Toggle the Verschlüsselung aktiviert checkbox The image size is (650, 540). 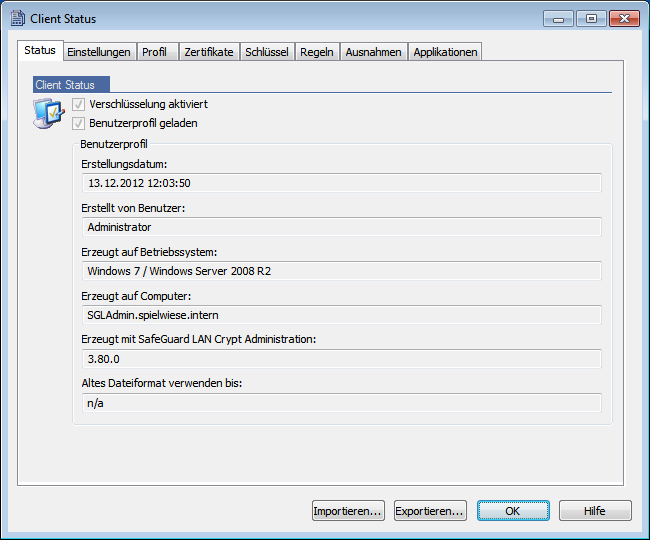click(x=79, y=104)
